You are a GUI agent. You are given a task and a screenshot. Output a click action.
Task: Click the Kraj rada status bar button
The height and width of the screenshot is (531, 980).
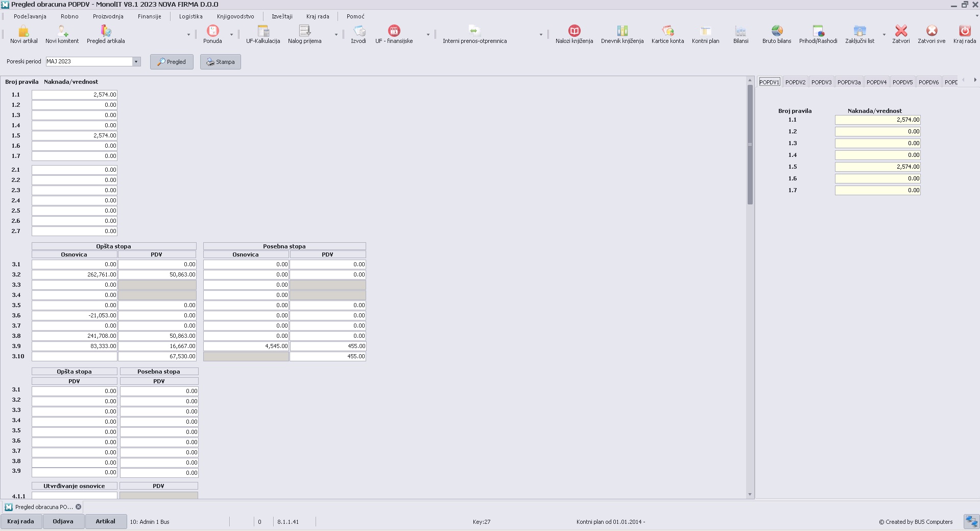(x=21, y=522)
